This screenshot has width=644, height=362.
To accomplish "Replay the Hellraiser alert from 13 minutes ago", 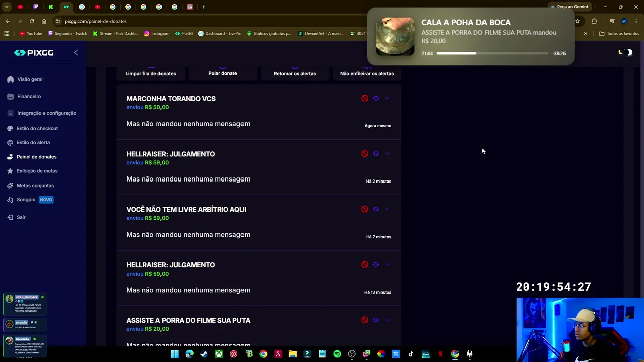I will [376, 264].
